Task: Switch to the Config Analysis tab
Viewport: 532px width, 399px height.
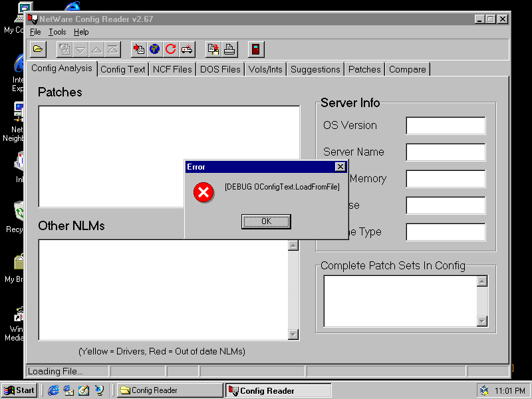Action: coord(62,68)
